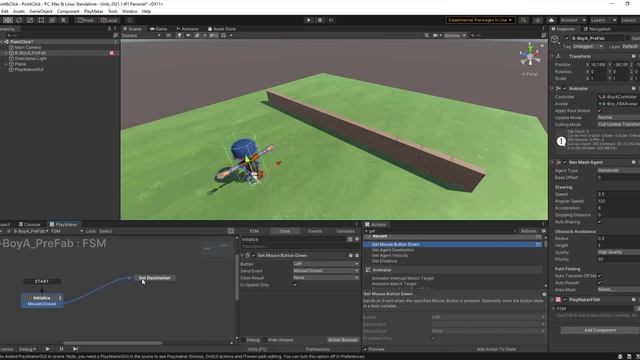Click the scene camera settings icon
The height and width of the screenshot is (360, 640).
[436, 36]
